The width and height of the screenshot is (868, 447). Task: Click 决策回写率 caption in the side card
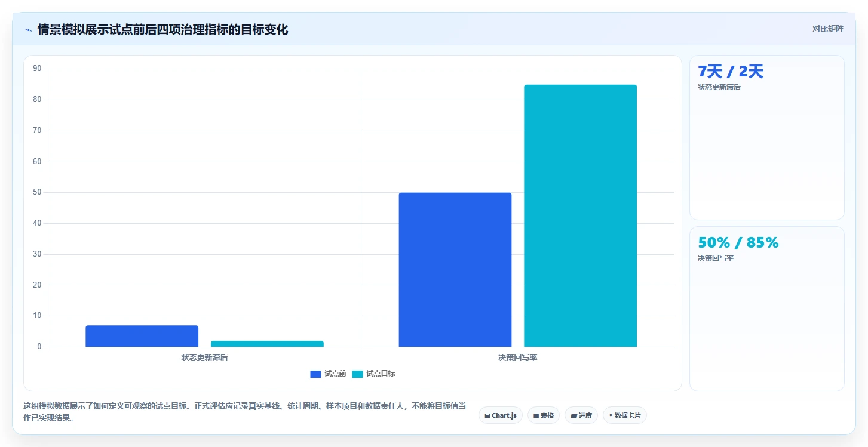716,258
